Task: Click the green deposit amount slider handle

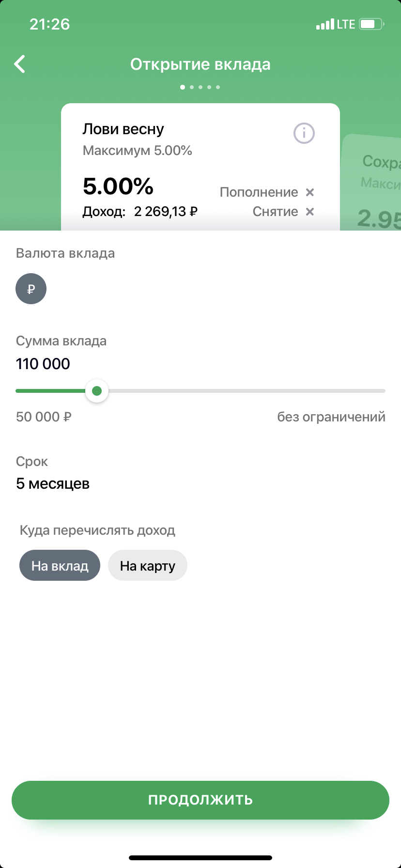Action: (x=97, y=391)
